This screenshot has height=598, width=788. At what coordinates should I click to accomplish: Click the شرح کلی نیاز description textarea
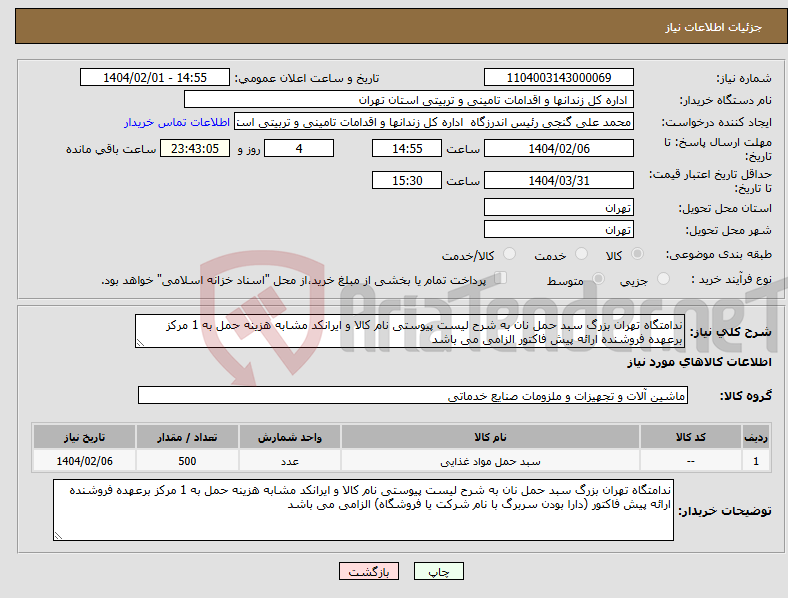click(x=410, y=332)
